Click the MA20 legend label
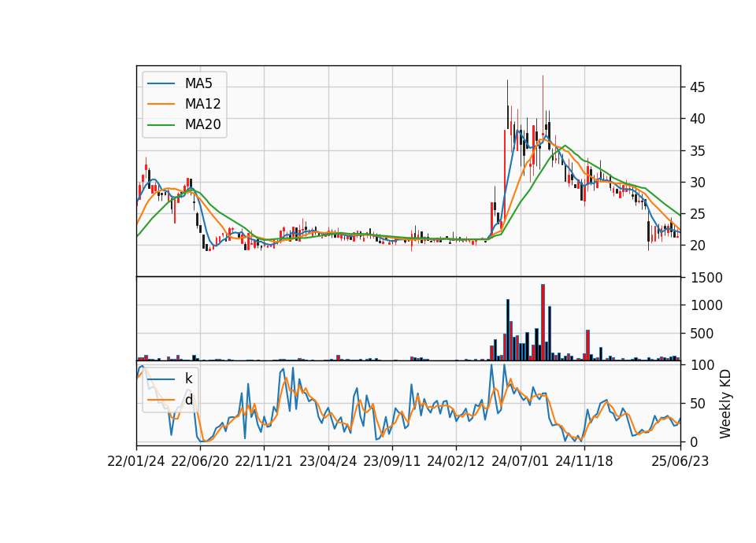This screenshot has width=756, height=543. (x=202, y=125)
